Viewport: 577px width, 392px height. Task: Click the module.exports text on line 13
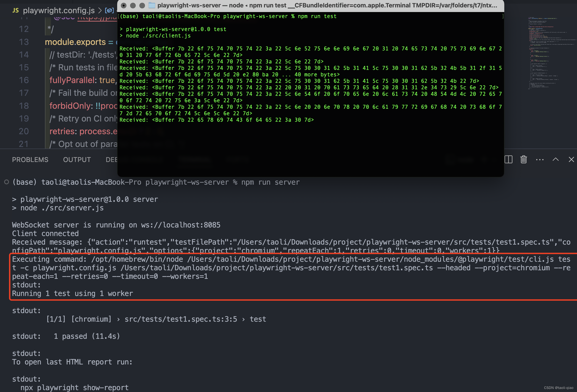click(x=75, y=42)
